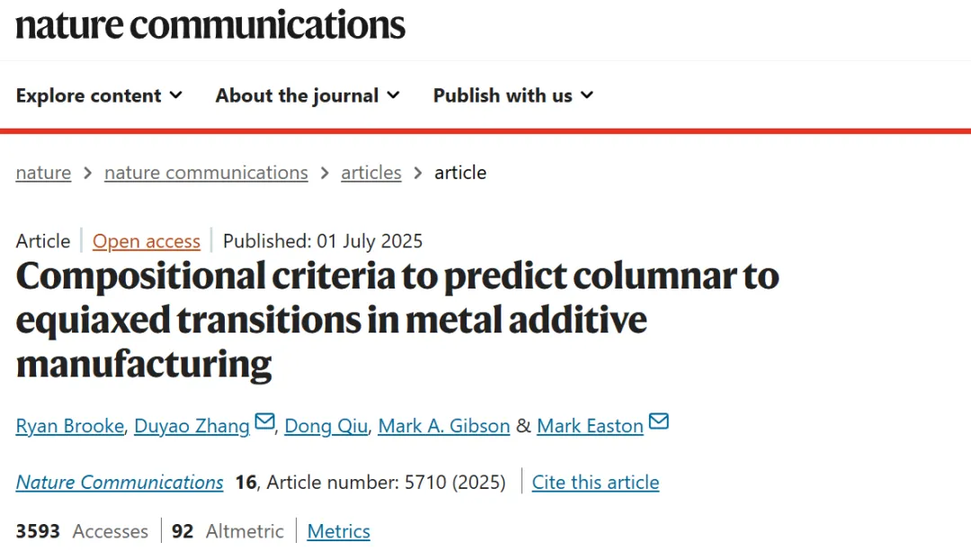Viewport: 971px width, 560px height.
Task: Click the email envelope icon beside Mark Easton
Action: [658, 422]
